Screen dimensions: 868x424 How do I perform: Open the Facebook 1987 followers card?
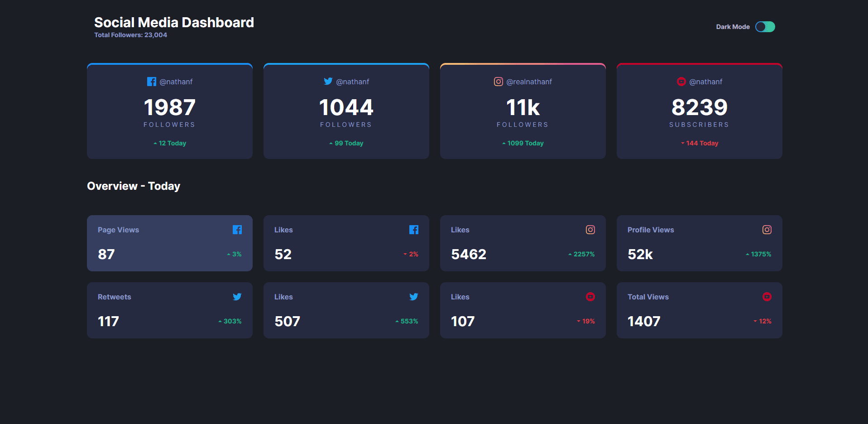169,111
